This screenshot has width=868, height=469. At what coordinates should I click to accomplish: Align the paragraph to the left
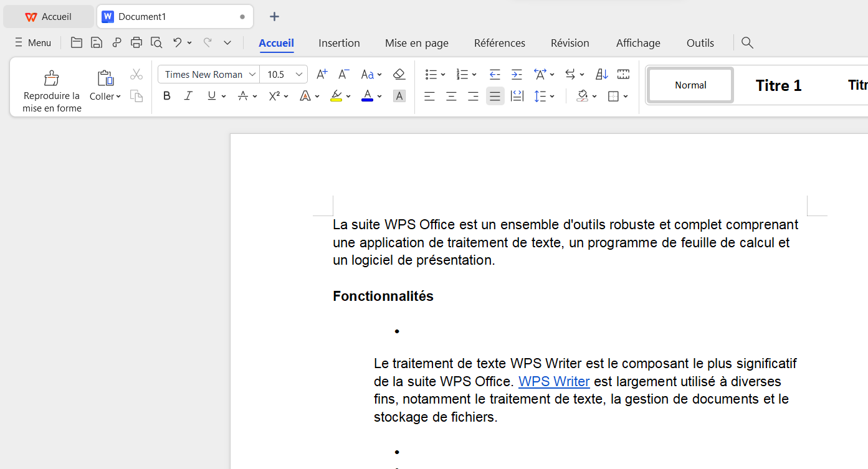tap(429, 96)
